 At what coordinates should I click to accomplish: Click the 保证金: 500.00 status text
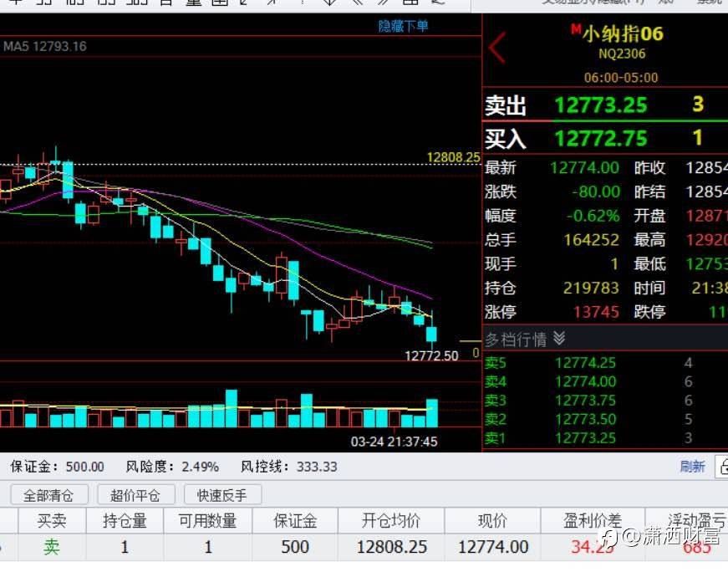point(57,467)
